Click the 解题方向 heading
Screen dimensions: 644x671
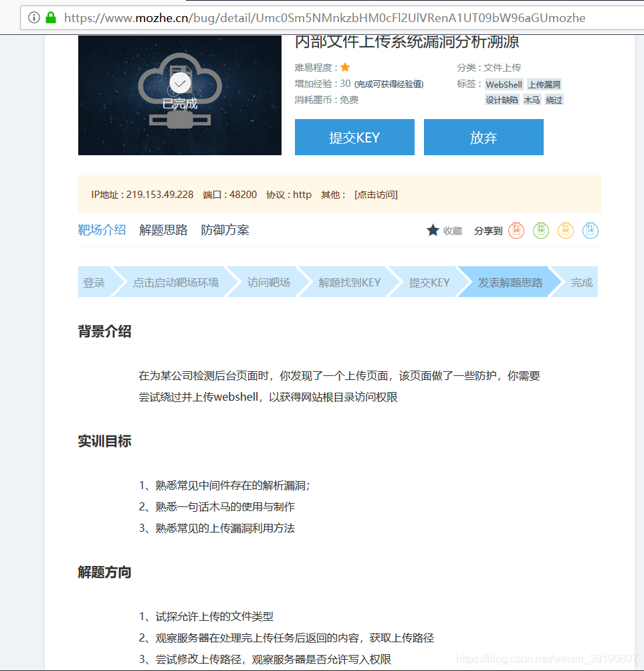click(104, 572)
